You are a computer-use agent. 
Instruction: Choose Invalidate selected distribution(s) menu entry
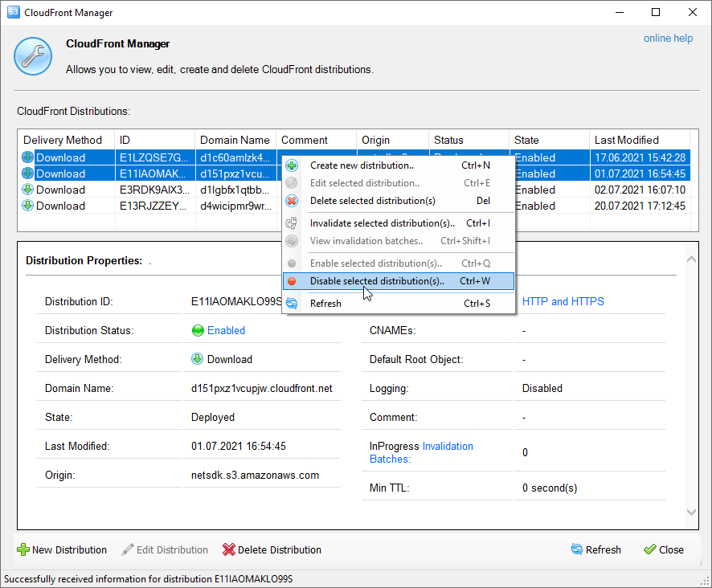pos(399,223)
